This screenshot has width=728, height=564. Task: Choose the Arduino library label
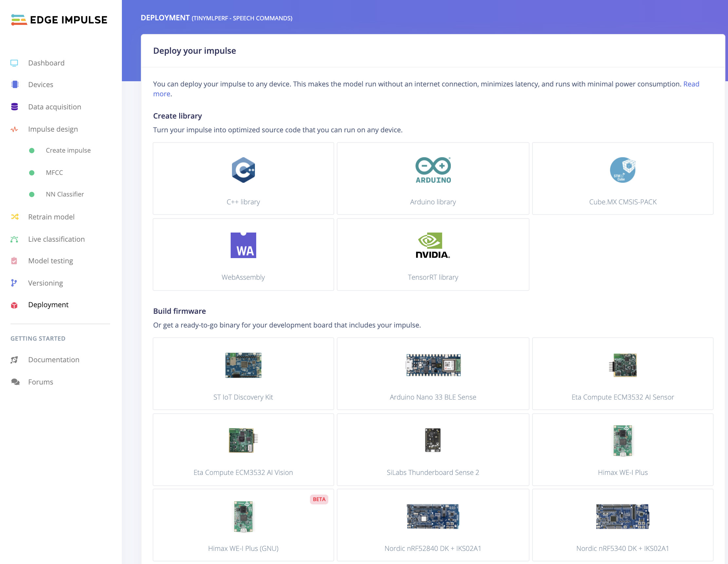click(x=433, y=202)
